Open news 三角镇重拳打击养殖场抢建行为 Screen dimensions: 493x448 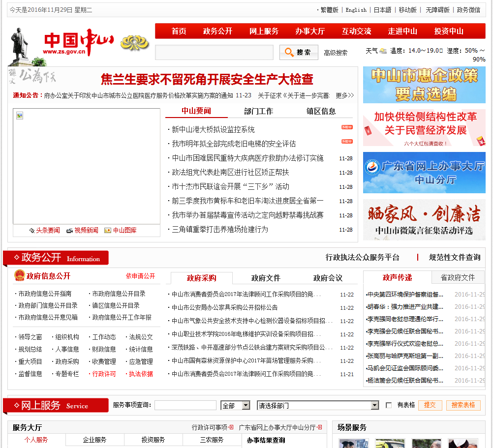220,229
